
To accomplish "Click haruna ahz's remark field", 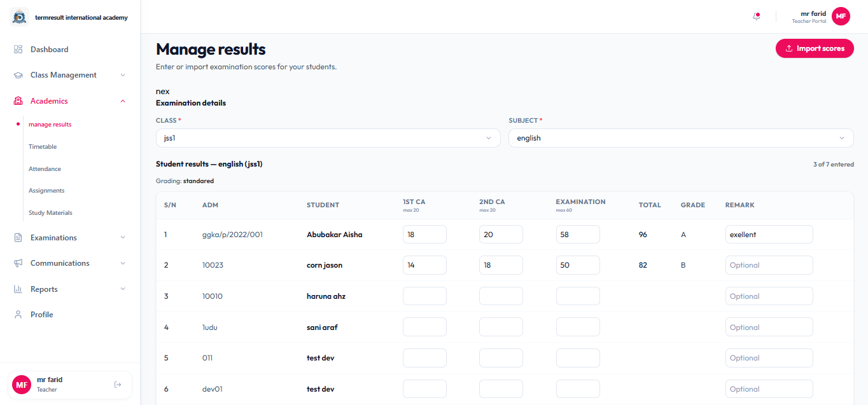I will 769,296.
